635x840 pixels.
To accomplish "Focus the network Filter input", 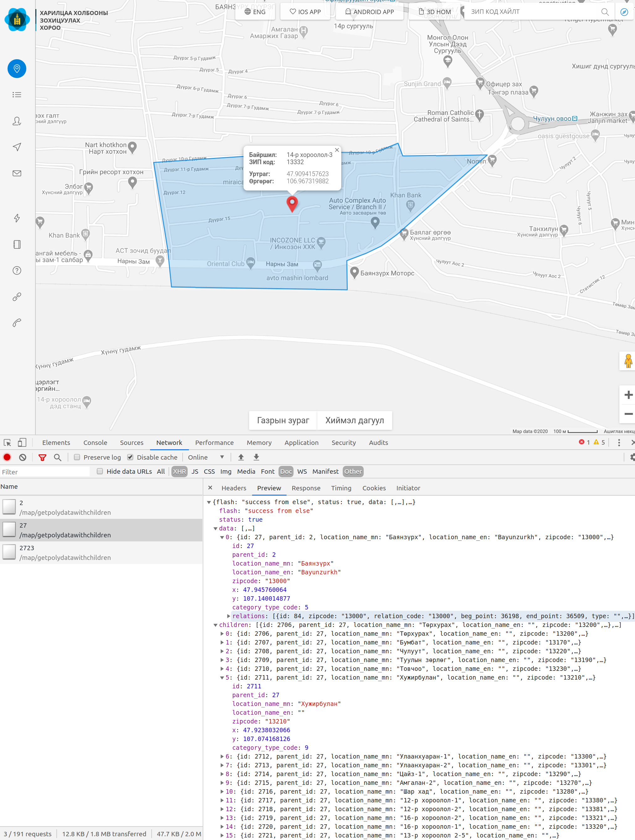I will (45, 472).
